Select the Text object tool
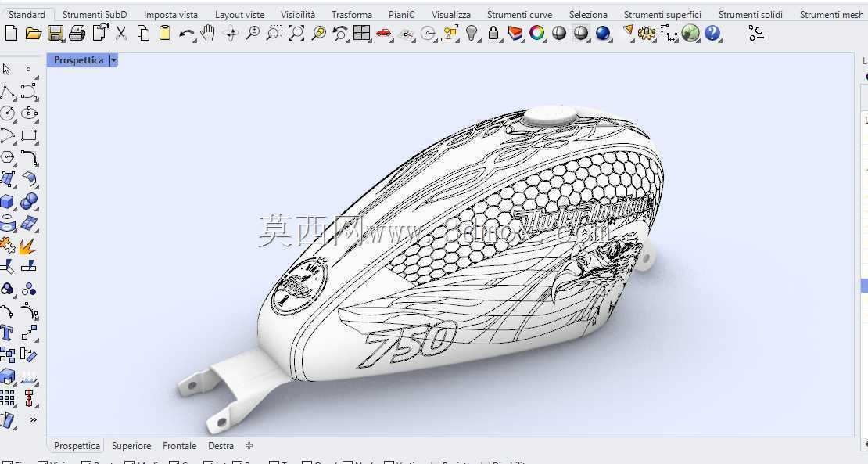This screenshot has width=868, height=464. coord(6,333)
